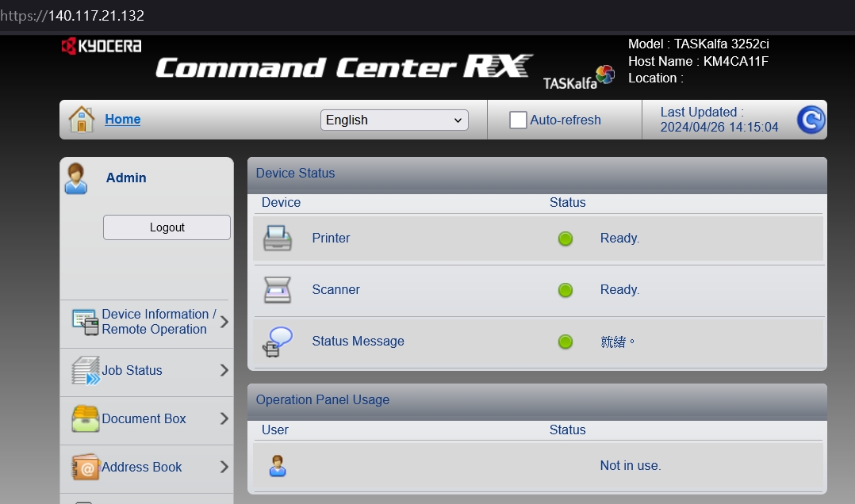Click the Operation Panel Usage header
Viewport: 855px width, 504px height.
pyautogui.click(x=537, y=402)
